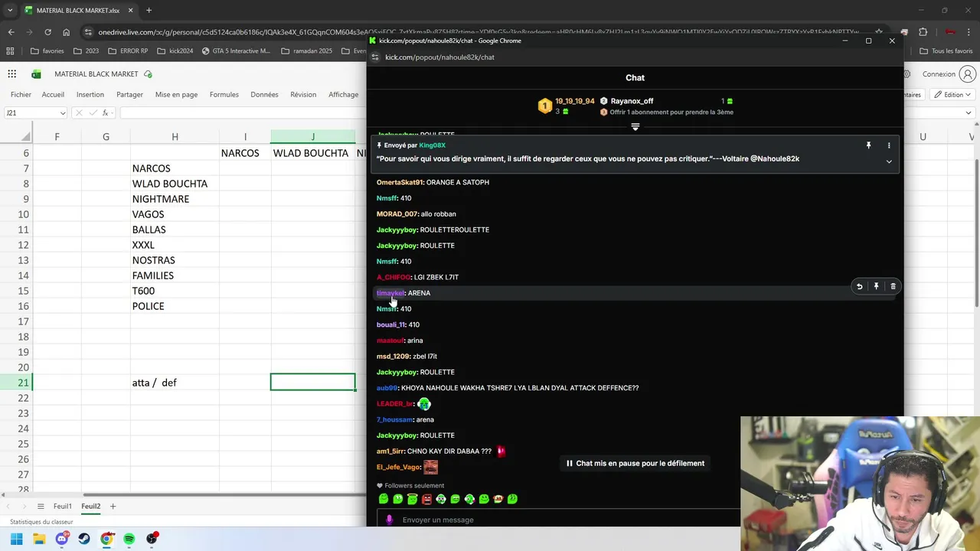The height and width of the screenshot is (551, 980).
Task: Click the Rayanox_off leaderboard name
Action: (x=632, y=101)
